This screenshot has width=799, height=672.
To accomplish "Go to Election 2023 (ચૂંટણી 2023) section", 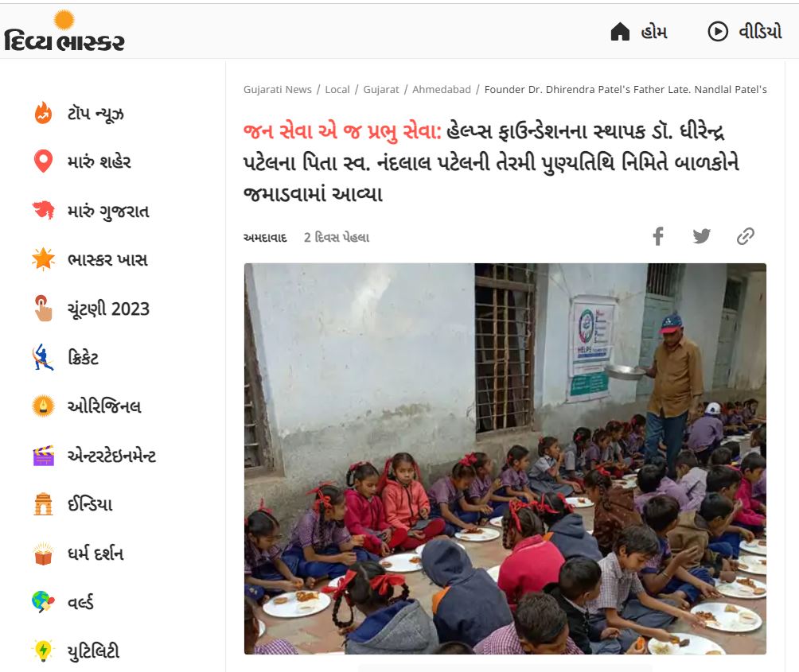I will pyautogui.click(x=92, y=309).
